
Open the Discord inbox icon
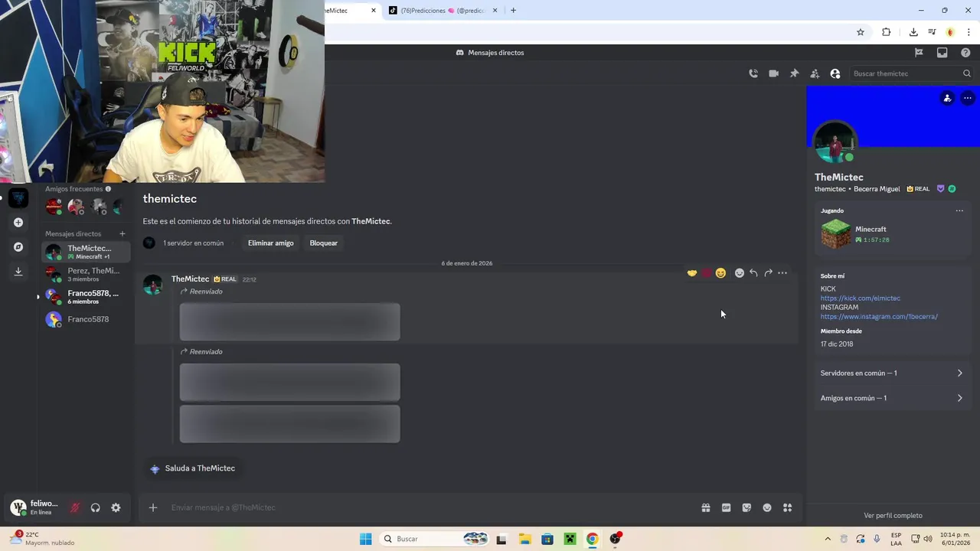pyautogui.click(x=942, y=53)
